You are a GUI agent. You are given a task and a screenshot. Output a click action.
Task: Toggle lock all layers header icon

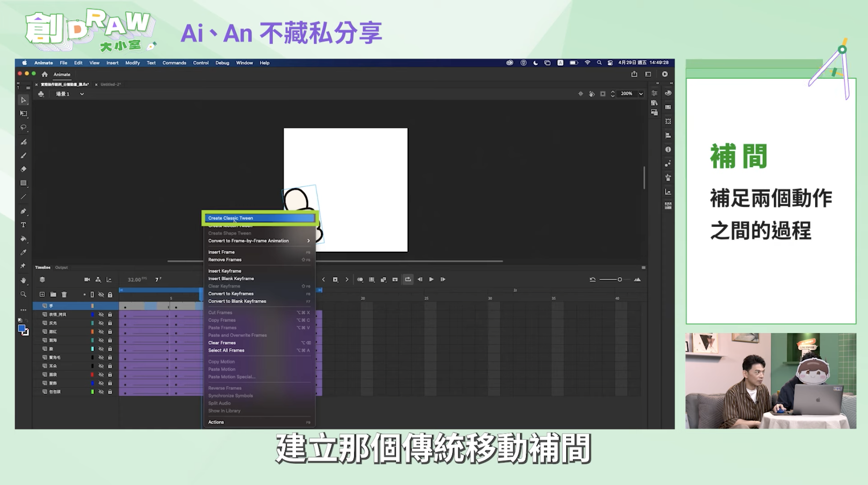tap(110, 294)
